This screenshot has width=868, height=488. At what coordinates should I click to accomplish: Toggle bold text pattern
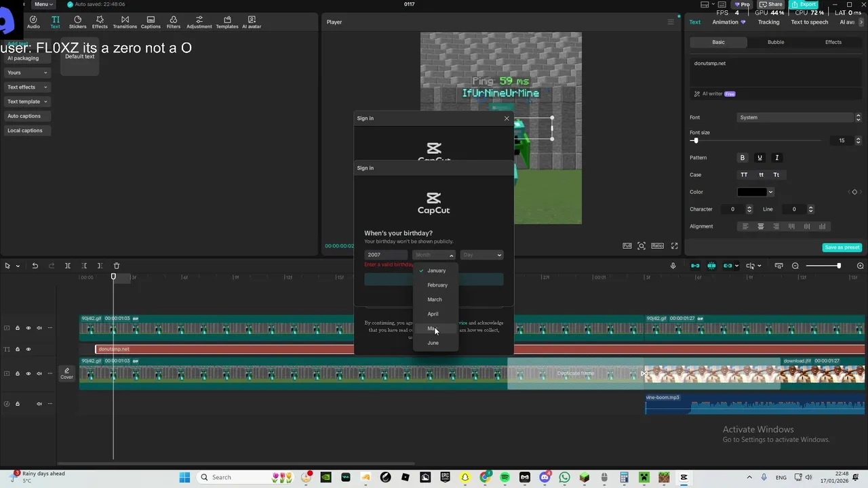tap(742, 158)
